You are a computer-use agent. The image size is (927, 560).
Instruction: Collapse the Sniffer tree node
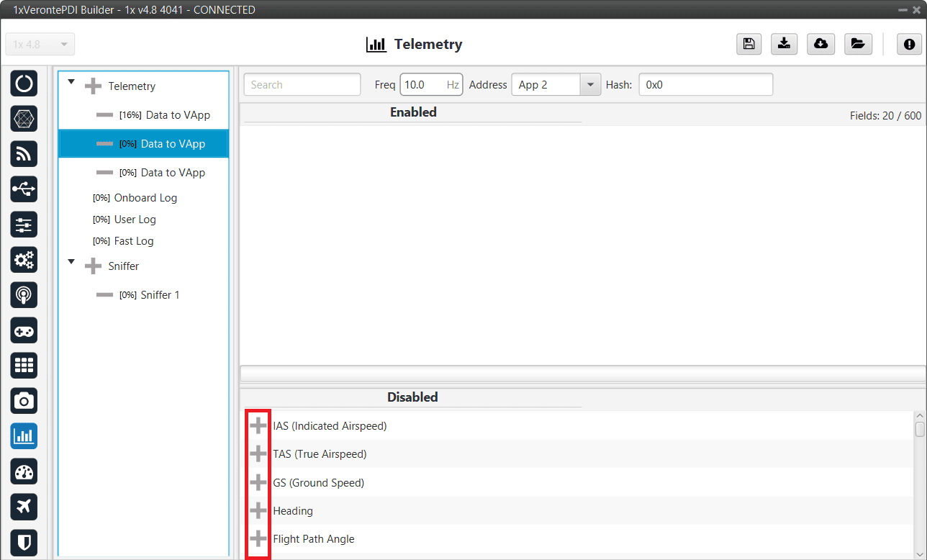pyautogui.click(x=71, y=262)
